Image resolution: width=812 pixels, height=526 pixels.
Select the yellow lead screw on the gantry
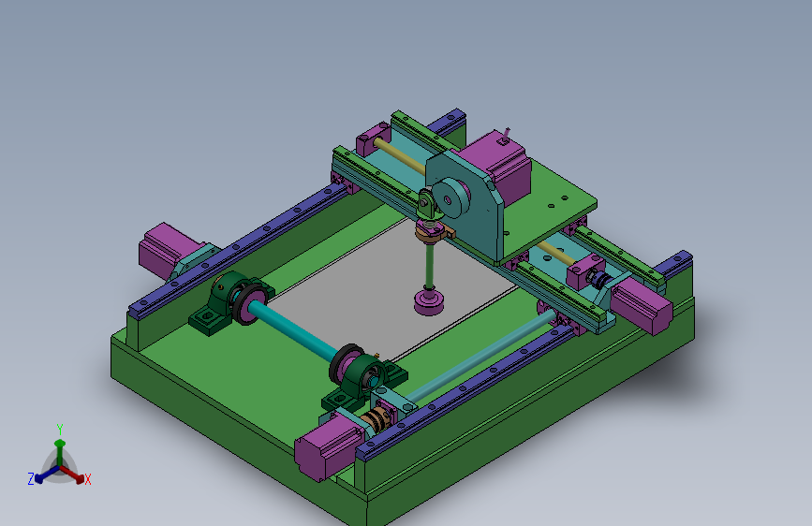(399, 155)
